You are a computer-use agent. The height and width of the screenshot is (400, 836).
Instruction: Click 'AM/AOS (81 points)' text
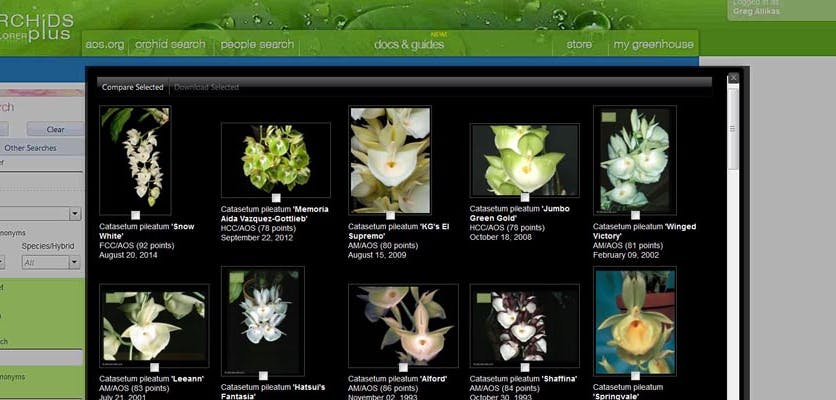tap(628, 246)
